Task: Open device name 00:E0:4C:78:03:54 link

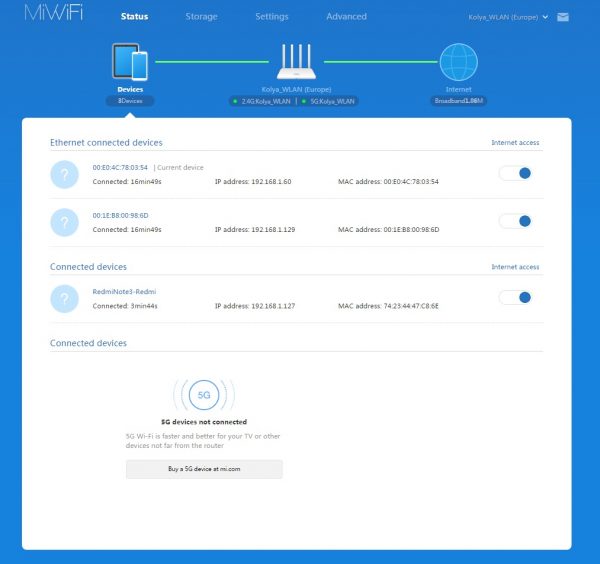Action: pos(120,168)
